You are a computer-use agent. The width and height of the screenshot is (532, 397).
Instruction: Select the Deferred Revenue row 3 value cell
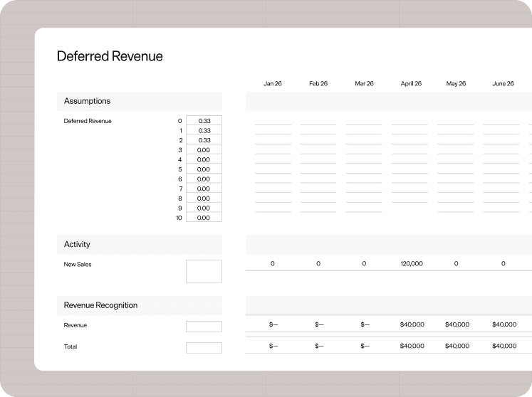point(204,149)
